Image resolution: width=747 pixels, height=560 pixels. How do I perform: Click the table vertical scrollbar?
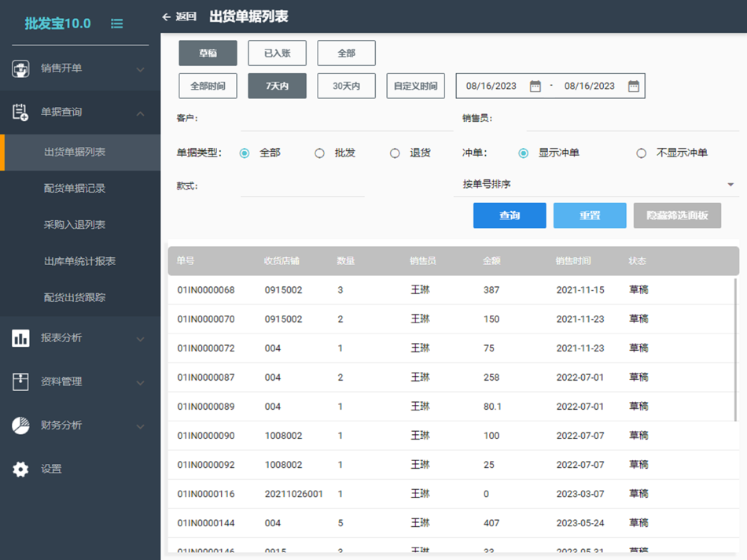[x=735, y=349]
